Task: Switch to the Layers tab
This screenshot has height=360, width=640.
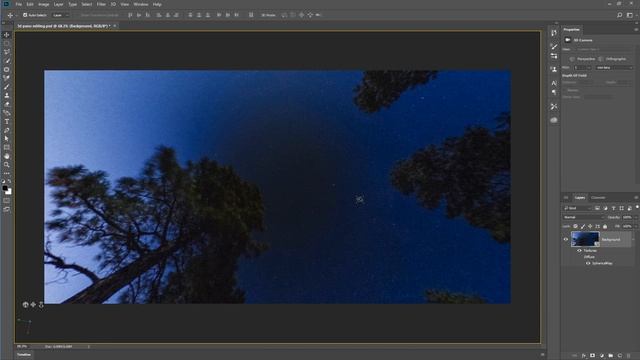Action: [580, 198]
